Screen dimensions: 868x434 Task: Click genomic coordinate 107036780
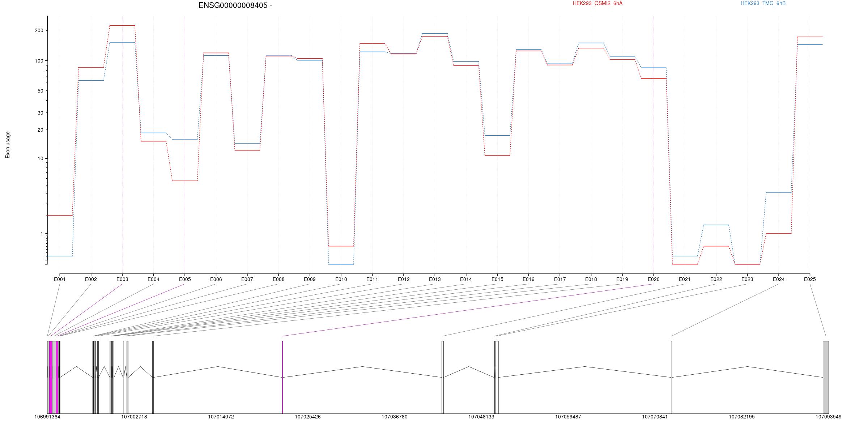click(395, 417)
